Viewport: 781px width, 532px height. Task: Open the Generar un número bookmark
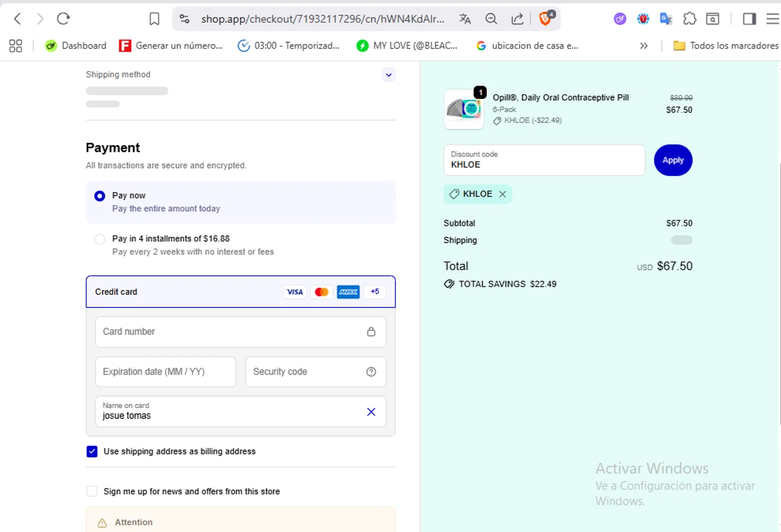[171, 46]
